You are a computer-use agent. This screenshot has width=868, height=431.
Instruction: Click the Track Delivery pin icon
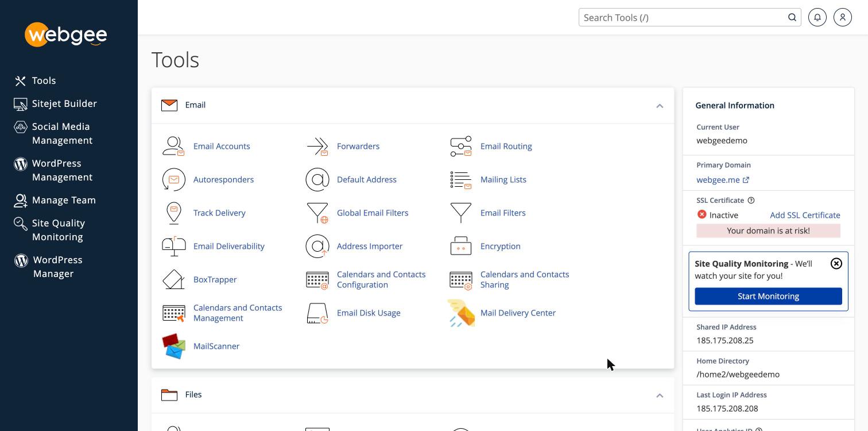coord(173,213)
